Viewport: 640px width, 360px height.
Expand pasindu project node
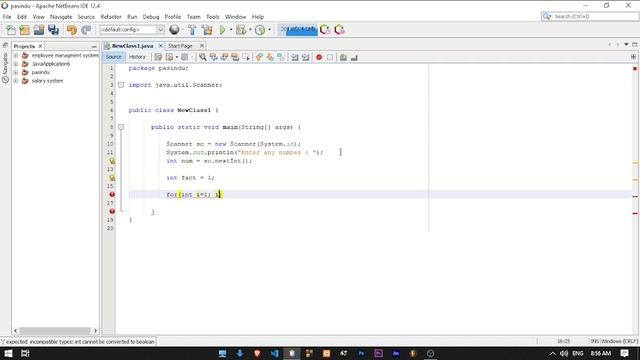tap(16, 72)
